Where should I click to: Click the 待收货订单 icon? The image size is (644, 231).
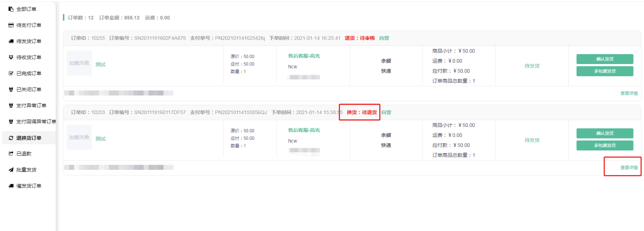click(11, 57)
